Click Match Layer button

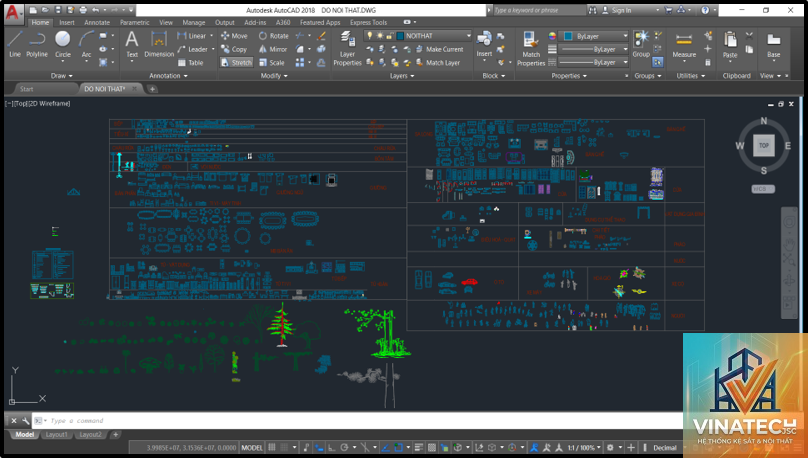[x=437, y=62]
